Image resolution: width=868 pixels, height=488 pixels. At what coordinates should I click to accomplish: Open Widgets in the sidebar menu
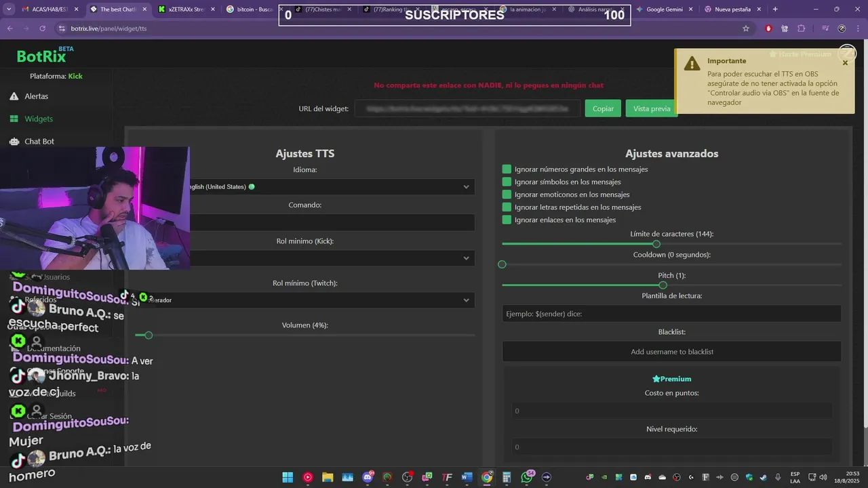click(x=39, y=119)
